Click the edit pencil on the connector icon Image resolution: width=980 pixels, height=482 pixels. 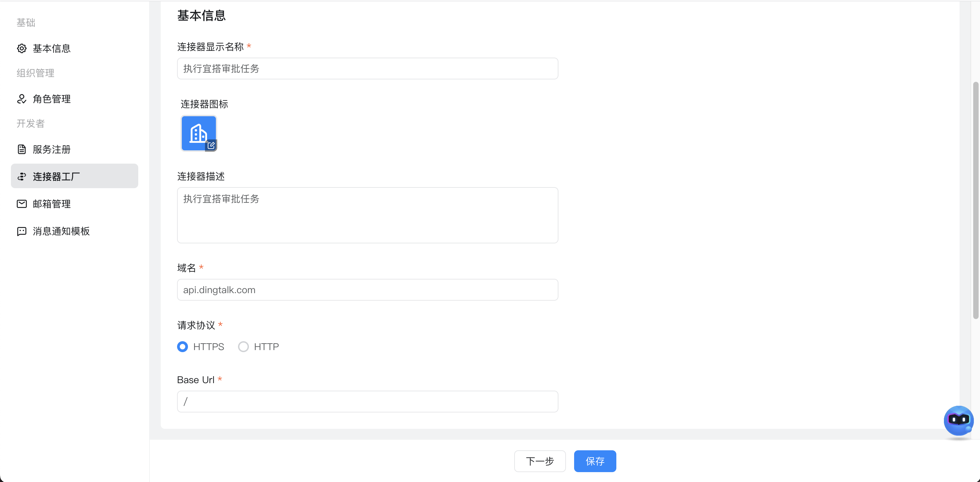211,146
